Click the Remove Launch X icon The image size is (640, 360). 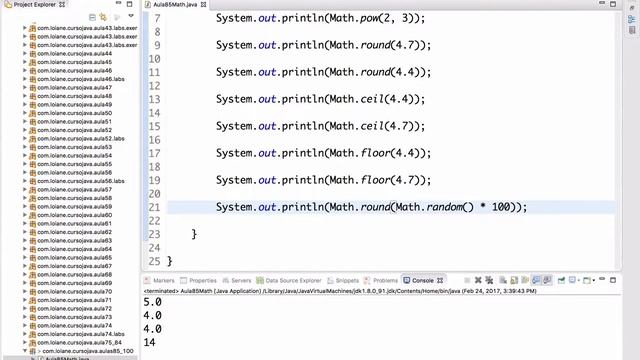tap(478, 280)
